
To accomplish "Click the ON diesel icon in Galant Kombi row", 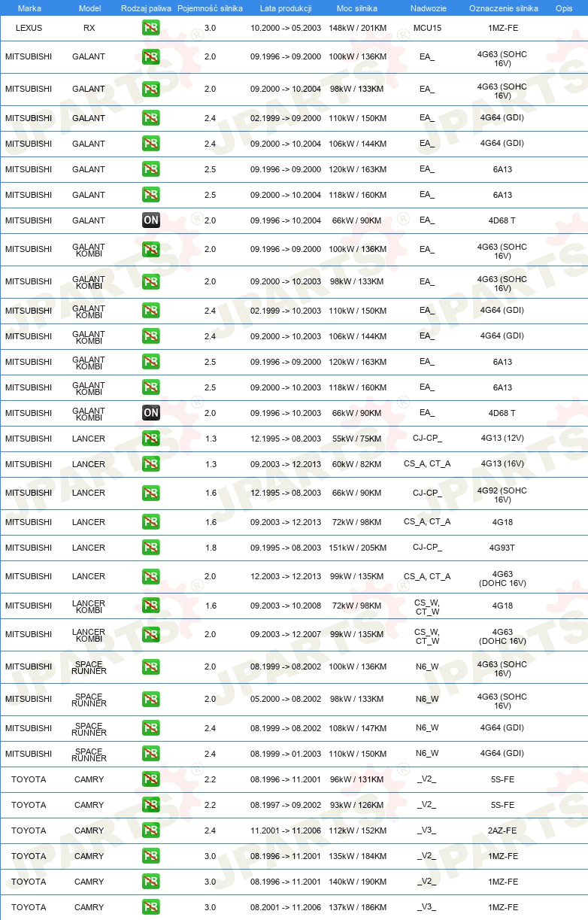I will pyautogui.click(x=150, y=413).
